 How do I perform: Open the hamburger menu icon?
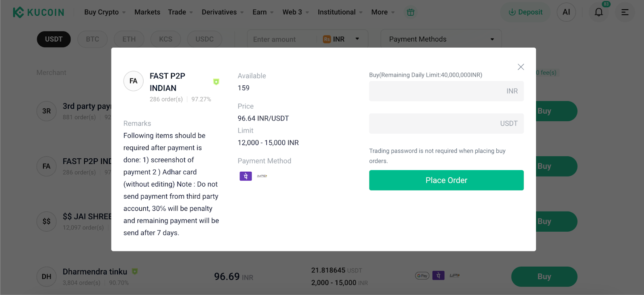click(x=625, y=12)
